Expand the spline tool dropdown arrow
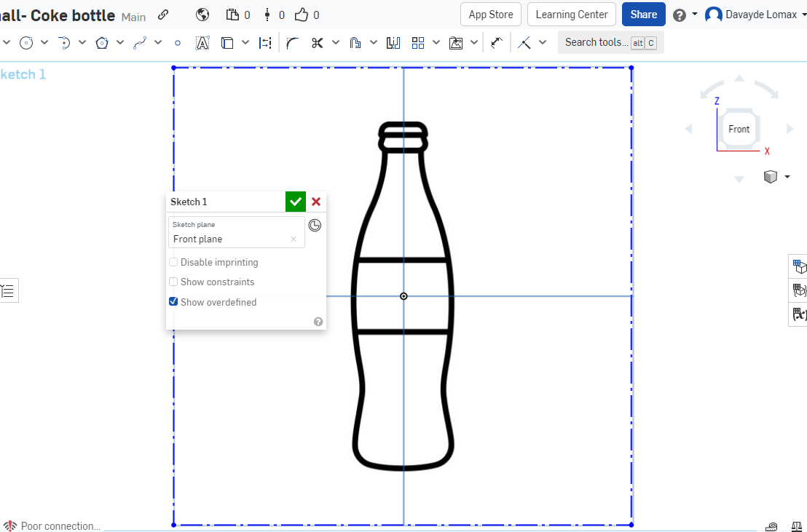This screenshot has height=532, width=807. [158, 43]
